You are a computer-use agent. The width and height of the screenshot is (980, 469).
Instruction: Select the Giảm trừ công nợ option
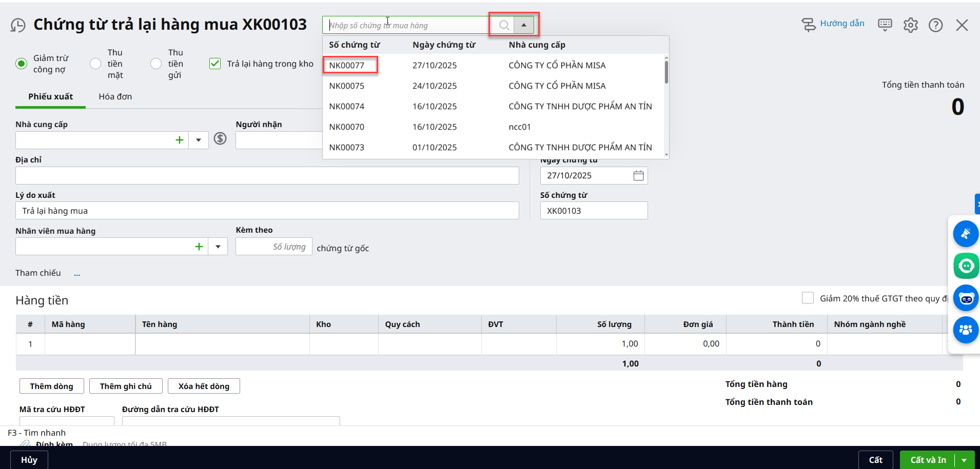coord(22,64)
